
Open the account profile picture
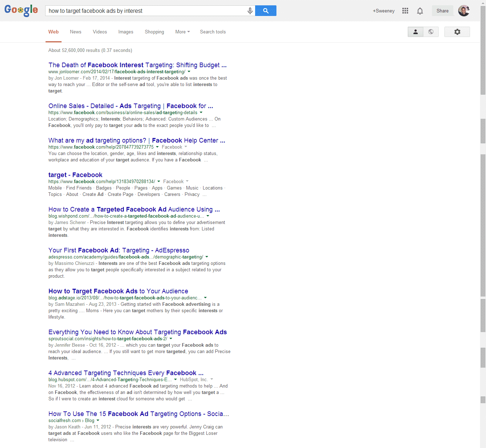point(464,11)
